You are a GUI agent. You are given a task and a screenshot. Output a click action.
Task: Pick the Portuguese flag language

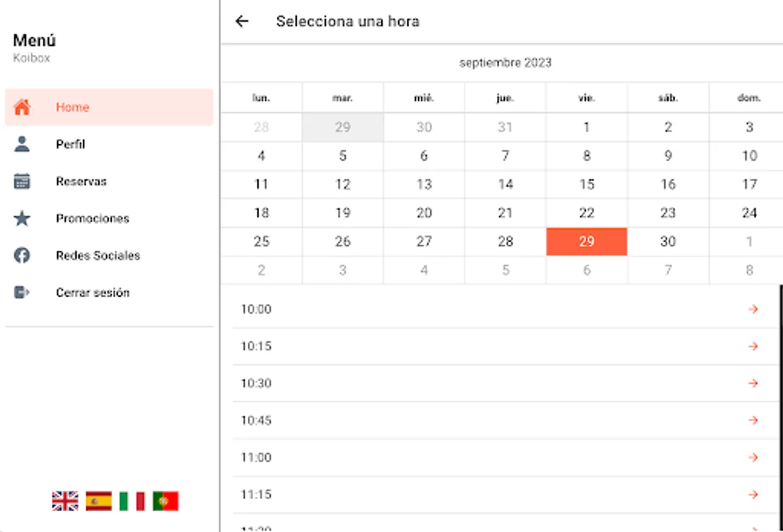pyautogui.click(x=165, y=501)
